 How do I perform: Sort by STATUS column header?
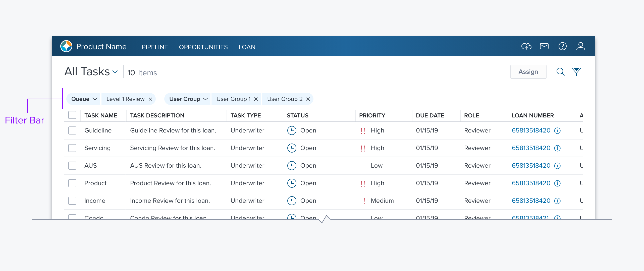(x=298, y=115)
